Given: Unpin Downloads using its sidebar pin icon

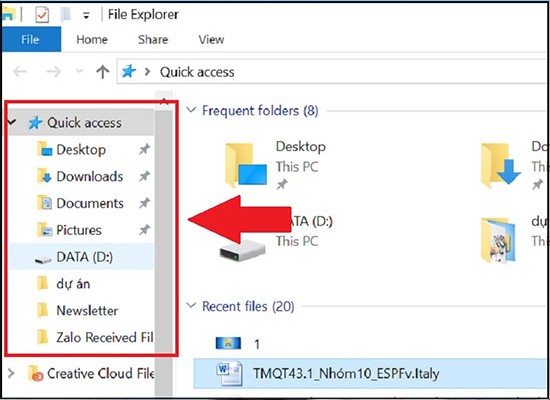Looking at the screenshot, I should pos(145,176).
